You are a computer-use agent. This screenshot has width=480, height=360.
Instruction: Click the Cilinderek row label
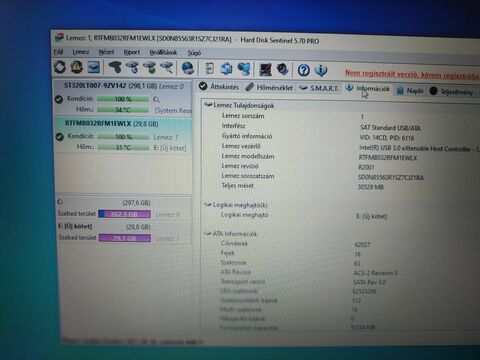click(234, 243)
